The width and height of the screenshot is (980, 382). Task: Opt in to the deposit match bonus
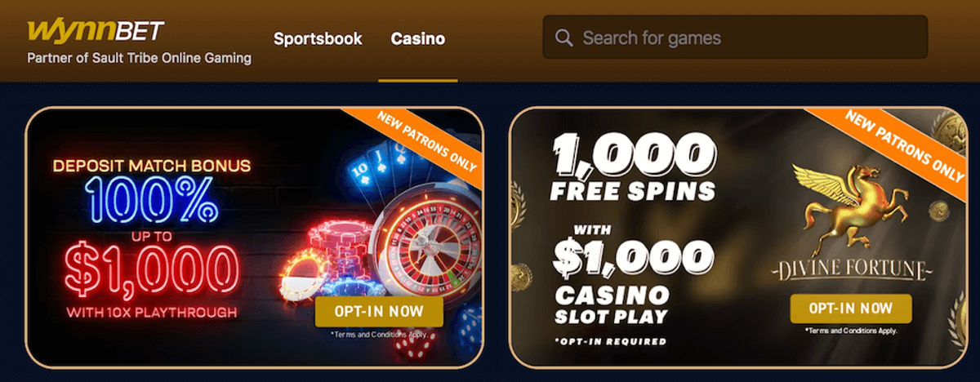click(x=379, y=311)
